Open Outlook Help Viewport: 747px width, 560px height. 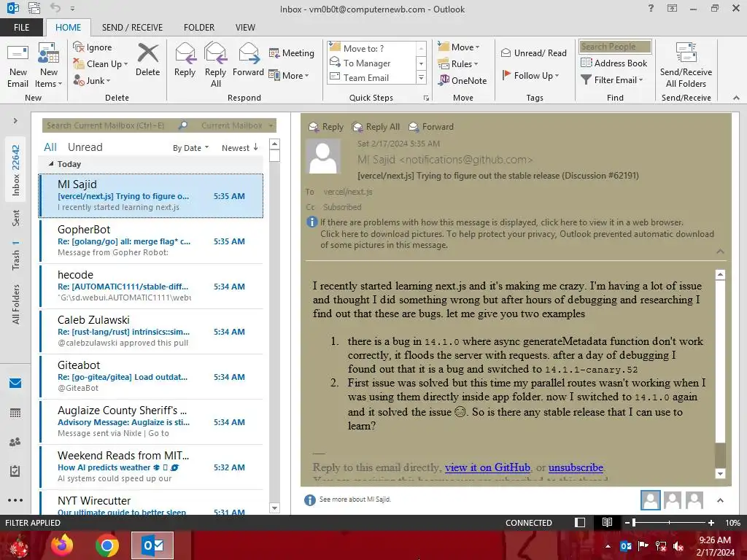[651, 8]
